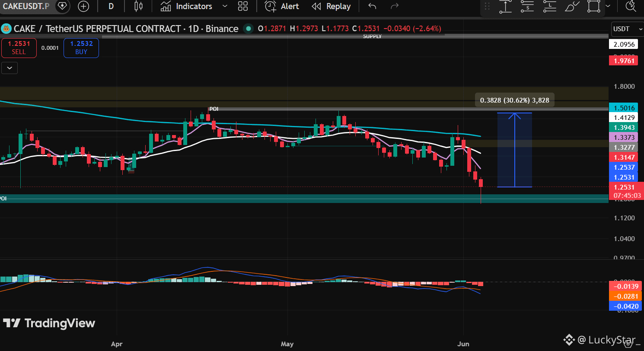This screenshot has height=351, width=644.
Task: Click the gray 1.3277 price label
Action: [x=624, y=147]
